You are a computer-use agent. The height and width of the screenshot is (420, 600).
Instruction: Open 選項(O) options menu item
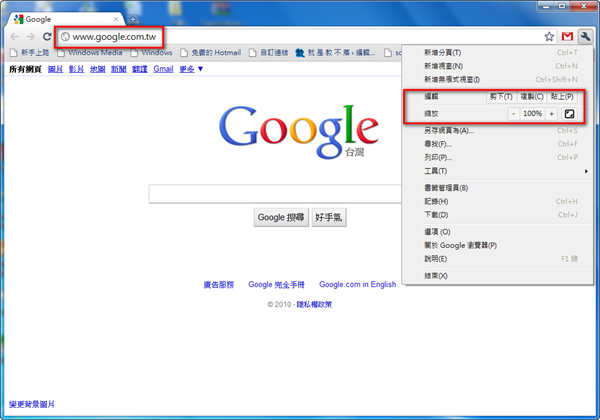(498, 232)
